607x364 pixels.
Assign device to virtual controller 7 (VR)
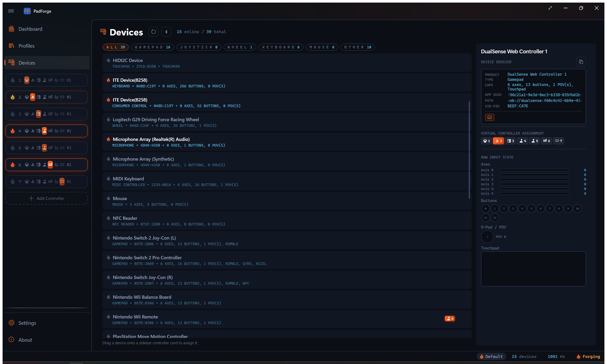coord(558,141)
